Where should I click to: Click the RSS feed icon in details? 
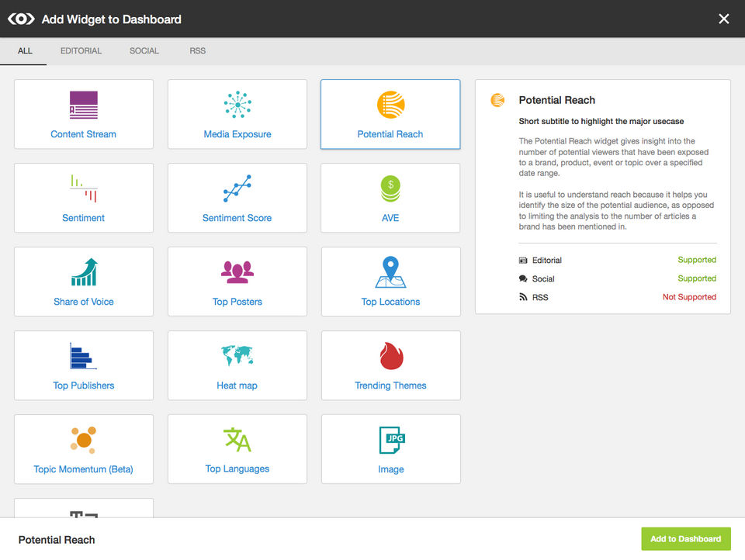click(x=523, y=297)
